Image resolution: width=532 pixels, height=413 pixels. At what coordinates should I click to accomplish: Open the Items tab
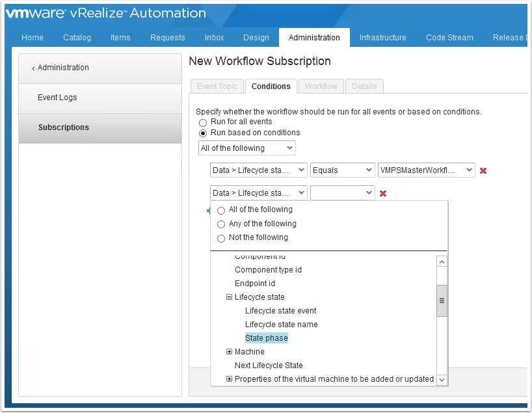point(120,37)
